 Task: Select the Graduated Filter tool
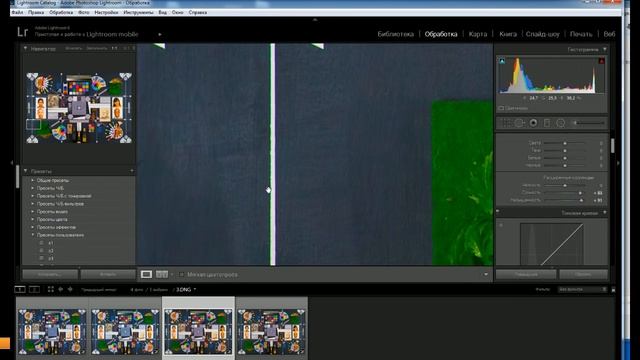pos(547,123)
